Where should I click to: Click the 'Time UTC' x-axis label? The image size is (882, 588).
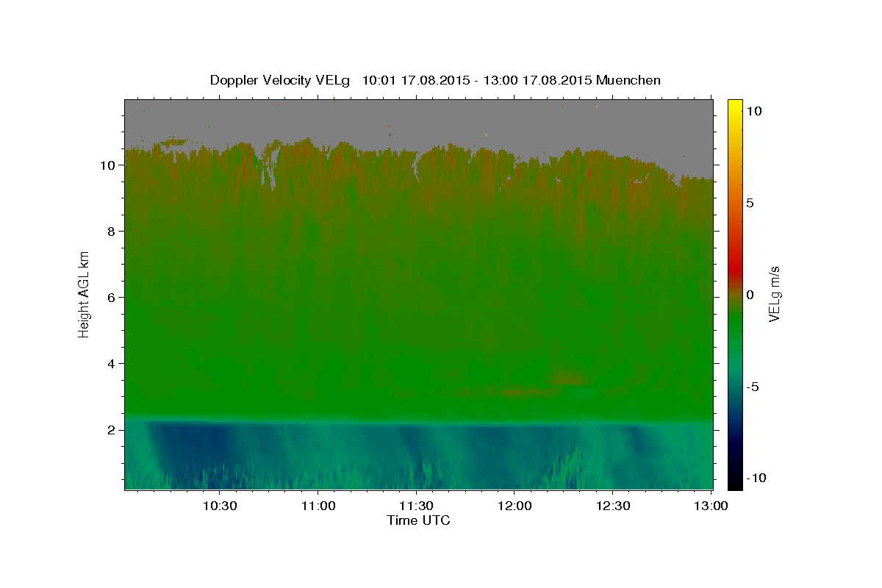tap(418, 520)
